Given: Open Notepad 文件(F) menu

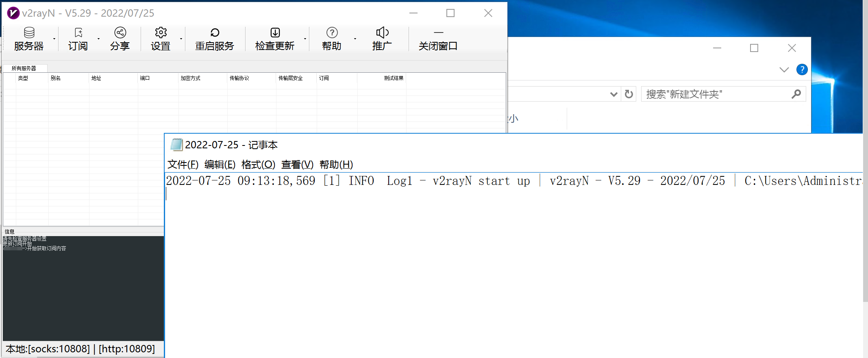Looking at the screenshot, I should pyautogui.click(x=183, y=165).
